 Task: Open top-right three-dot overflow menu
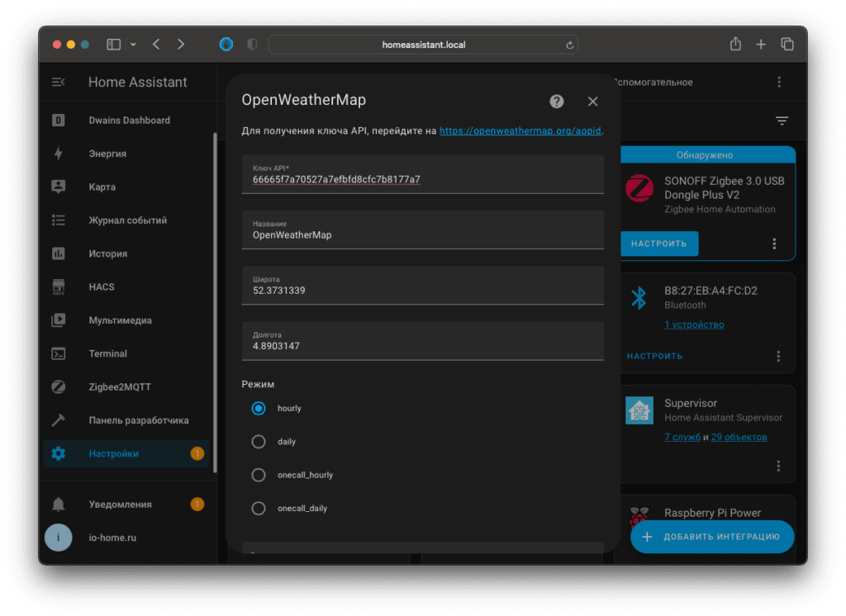(x=779, y=82)
